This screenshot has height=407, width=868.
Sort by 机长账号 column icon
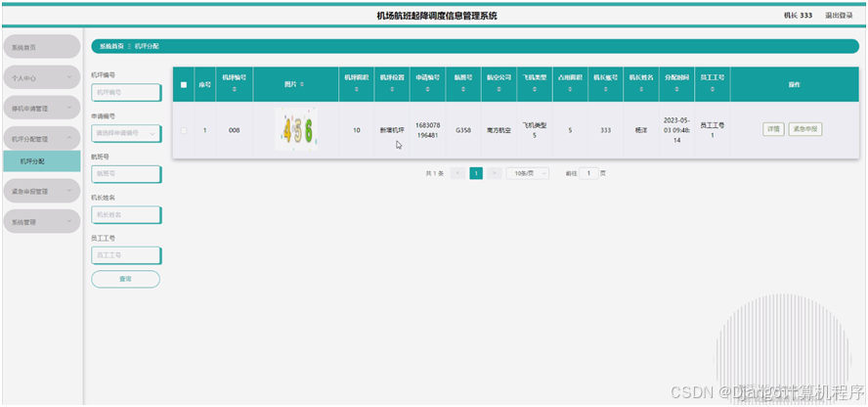click(606, 89)
